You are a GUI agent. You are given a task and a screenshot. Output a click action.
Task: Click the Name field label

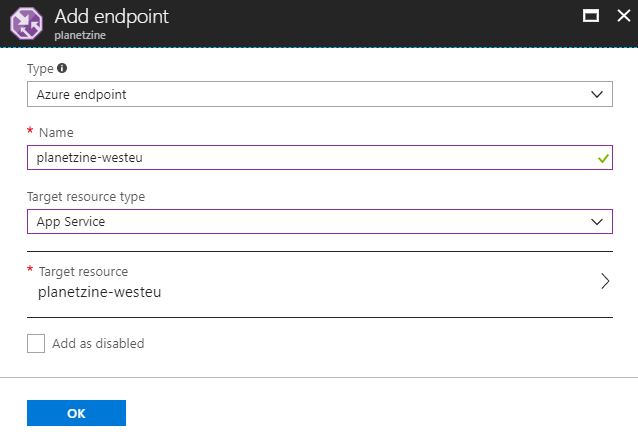(x=56, y=133)
